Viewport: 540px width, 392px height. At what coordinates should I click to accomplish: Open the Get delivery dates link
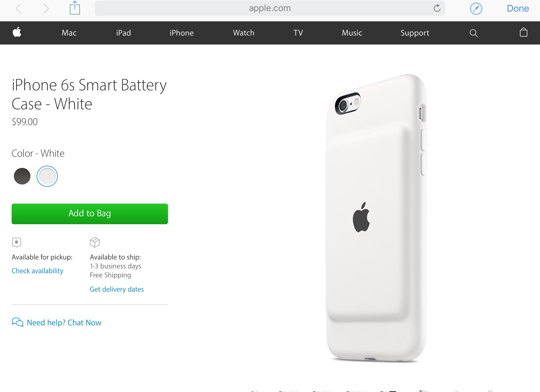click(117, 289)
